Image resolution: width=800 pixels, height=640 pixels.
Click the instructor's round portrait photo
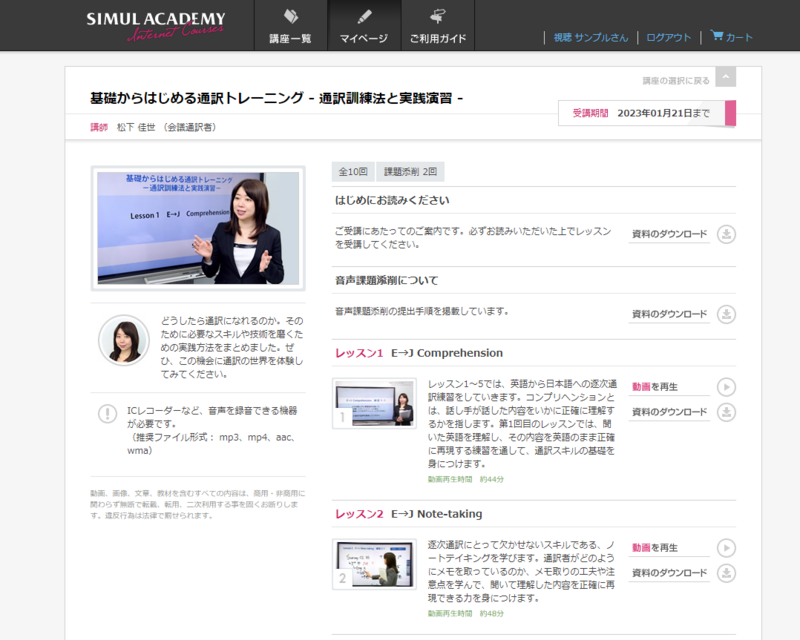(x=124, y=340)
